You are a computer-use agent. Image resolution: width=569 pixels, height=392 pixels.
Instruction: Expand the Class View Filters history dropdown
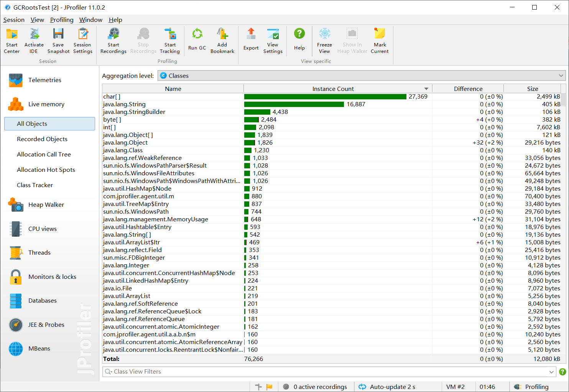[551, 372]
